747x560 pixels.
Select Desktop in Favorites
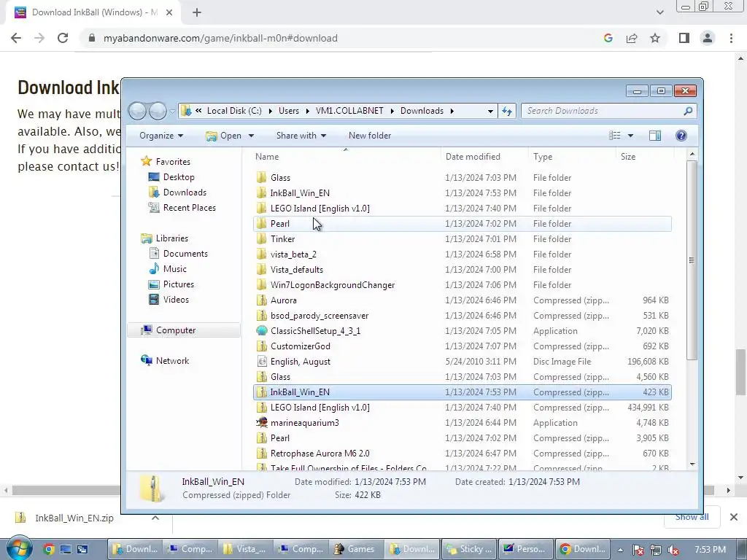tap(179, 177)
